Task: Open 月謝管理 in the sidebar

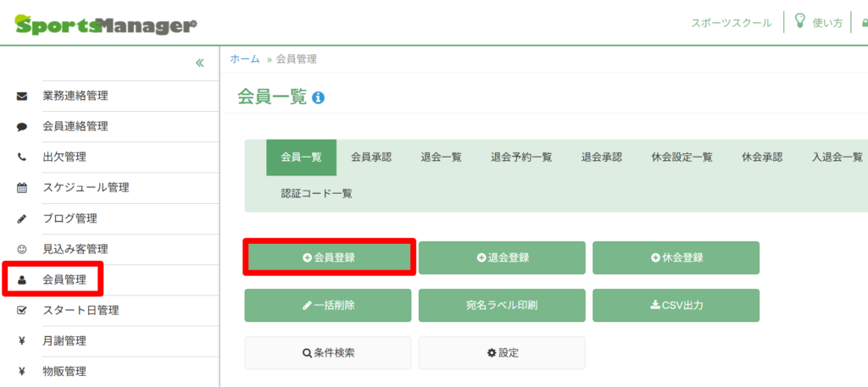Action: (64, 340)
